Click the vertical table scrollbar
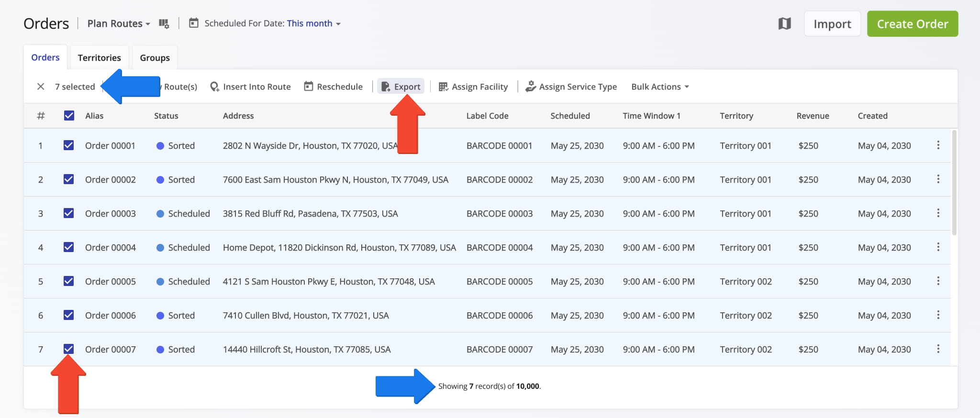The height and width of the screenshot is (418, 980). 954,183
